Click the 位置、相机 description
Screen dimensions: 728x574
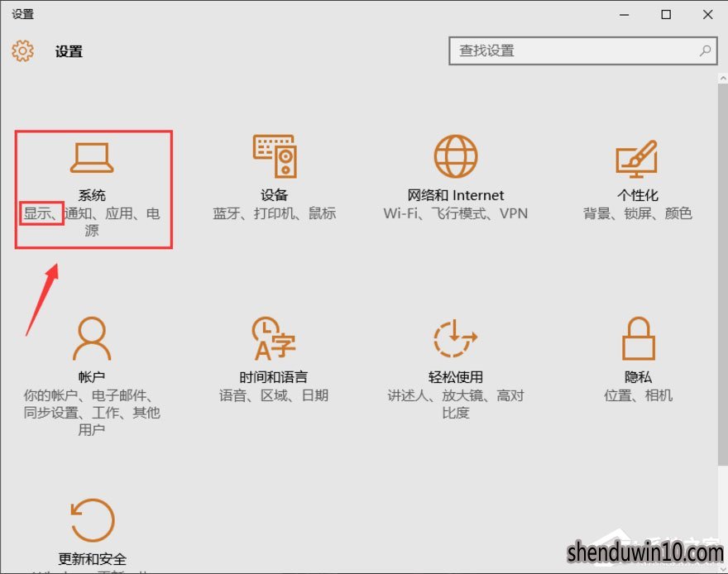tap(638, 395)
